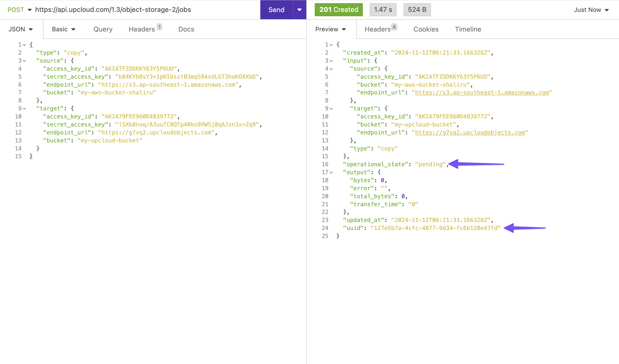Collapse response line 1 fold arrow
Image resolution: width=619 pixels, height=364 pixels.
(x=331, y=45)
